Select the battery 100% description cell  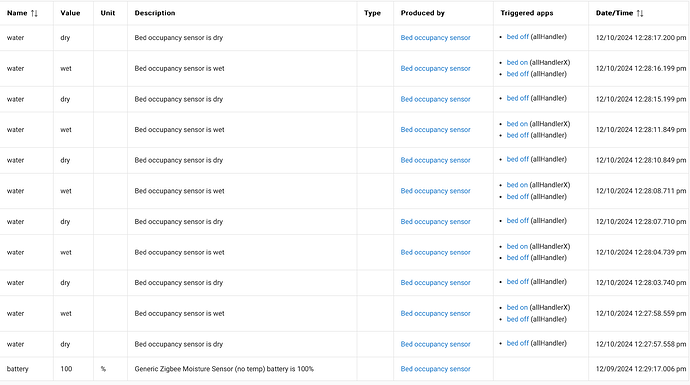[x=242, y=369]
